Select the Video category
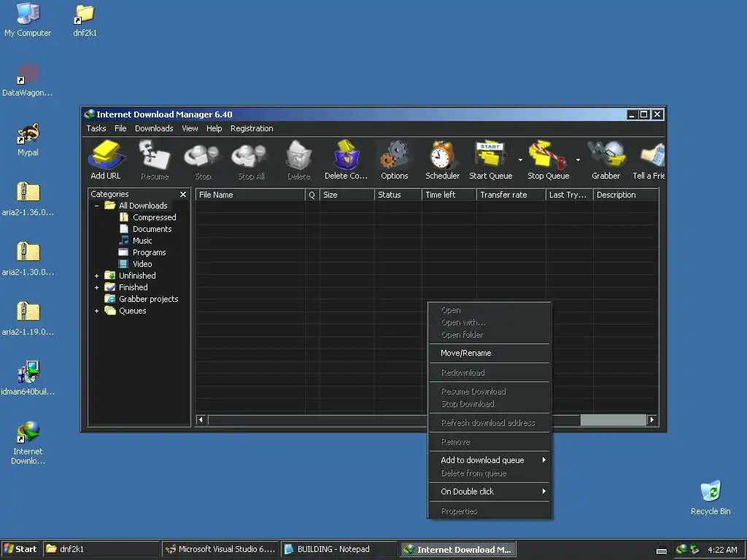This screenshot has height=560, width=747. (x=142, y=264)
